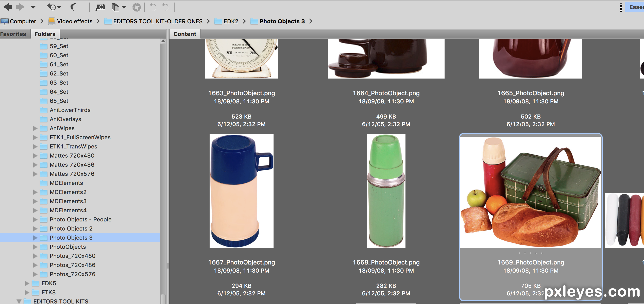Screen dimensions: 644x304
Task: Go back to the previous folder
Action: 8,7
